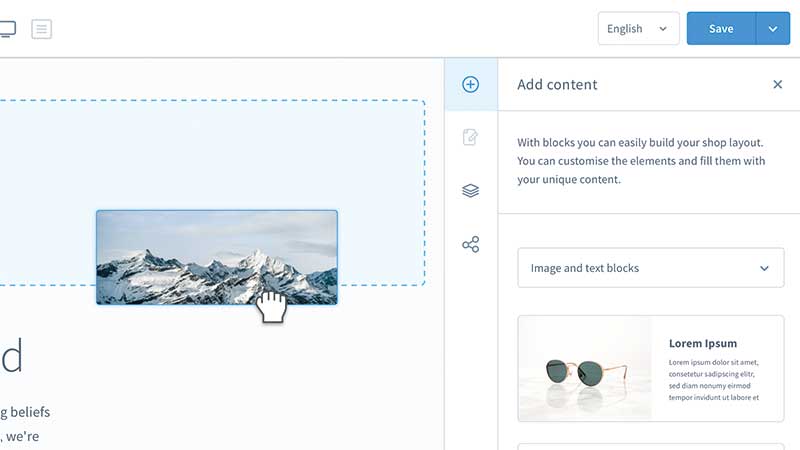Image resolution: width=800 pixels, height=450 pixels.
Task: Click the share nodes icon in sidebar
Action: click(470, 244)
